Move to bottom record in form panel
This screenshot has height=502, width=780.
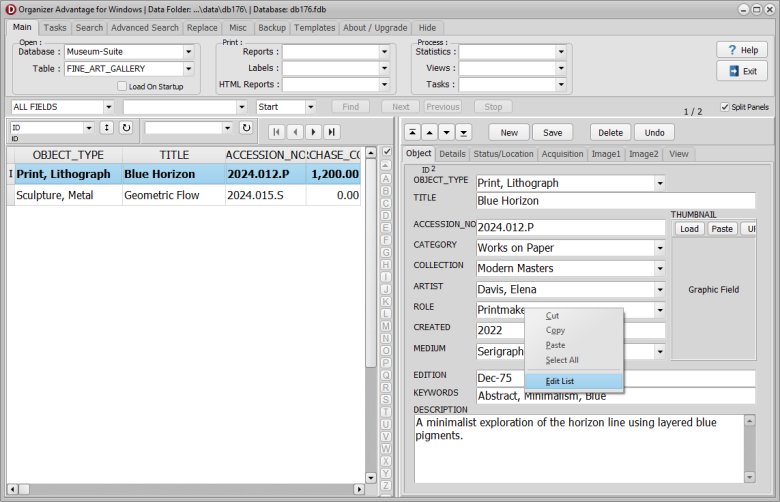pyautogui.click(x=463, y=132)
